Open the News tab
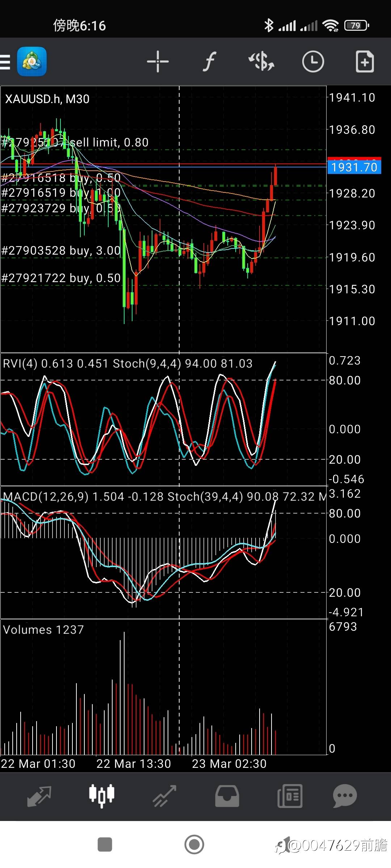391x868 pixels. coord(290,796)
